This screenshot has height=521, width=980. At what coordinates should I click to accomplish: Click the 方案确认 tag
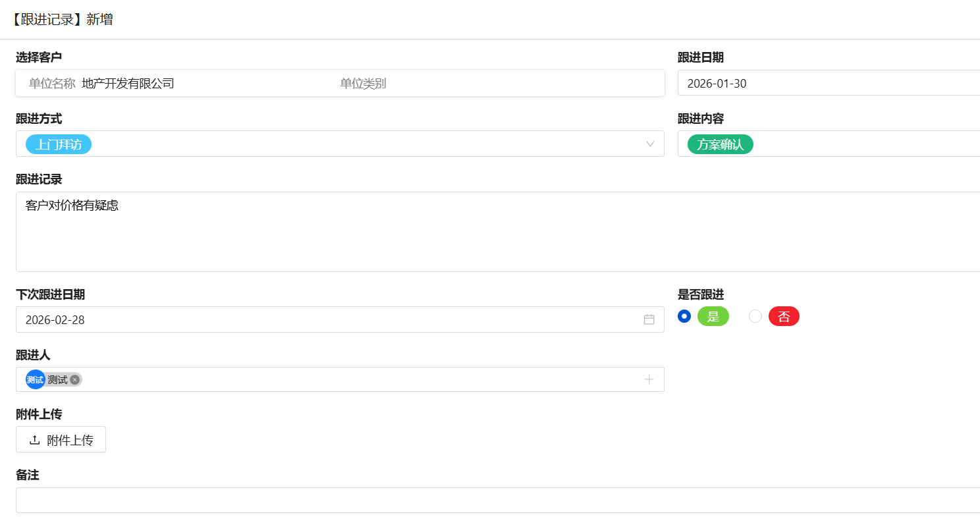tap(720, 144)
